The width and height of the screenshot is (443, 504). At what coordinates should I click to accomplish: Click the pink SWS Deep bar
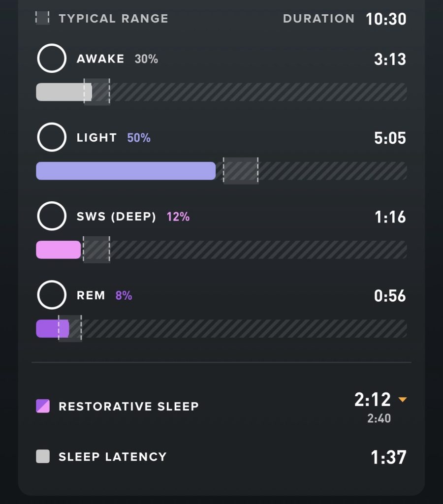tap(58, 250)
